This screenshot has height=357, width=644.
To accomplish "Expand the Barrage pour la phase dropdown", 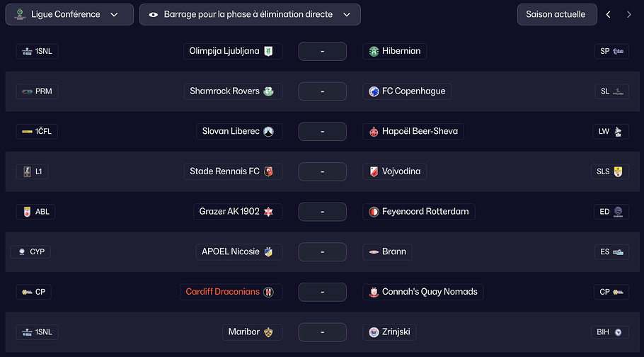I will [249, 14].
